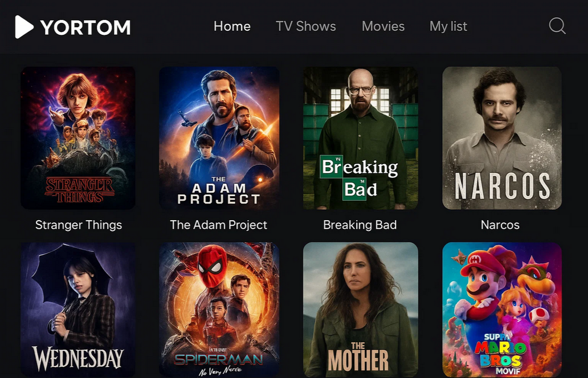This screenshot has height=378, width=588.
Task: Open the Home tab
Action: point(232,26)
